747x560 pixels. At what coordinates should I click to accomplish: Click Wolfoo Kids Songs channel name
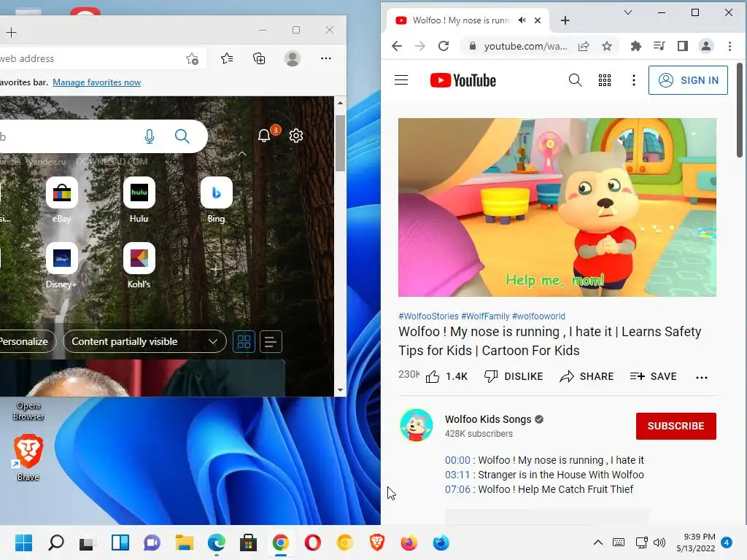click(488, 419)
